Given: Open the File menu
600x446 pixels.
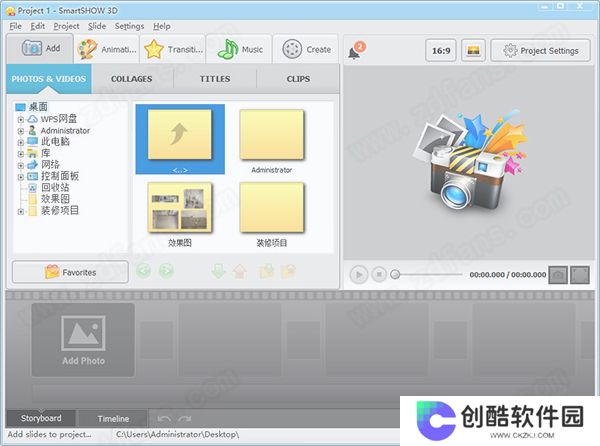Looking at the screenshot, I should tap(15, 26).
